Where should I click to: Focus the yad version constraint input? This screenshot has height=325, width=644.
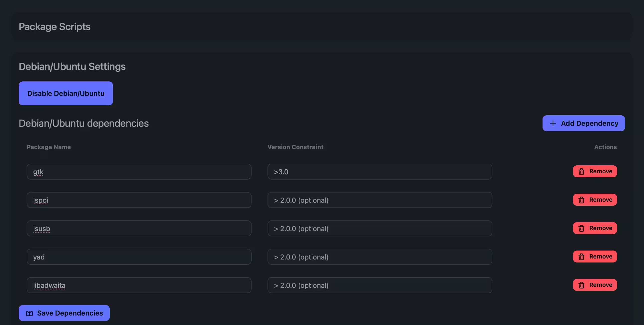click(x=379, y=257)
